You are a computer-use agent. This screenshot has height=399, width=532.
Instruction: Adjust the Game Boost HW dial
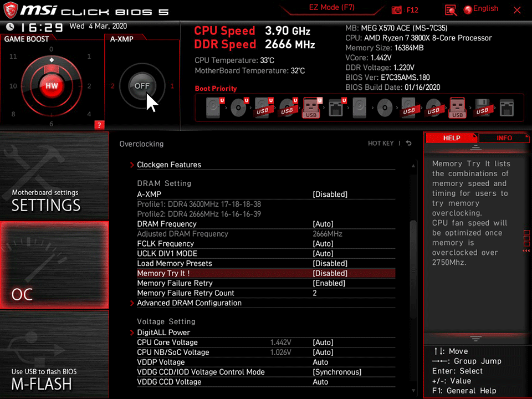click(52, 85)
